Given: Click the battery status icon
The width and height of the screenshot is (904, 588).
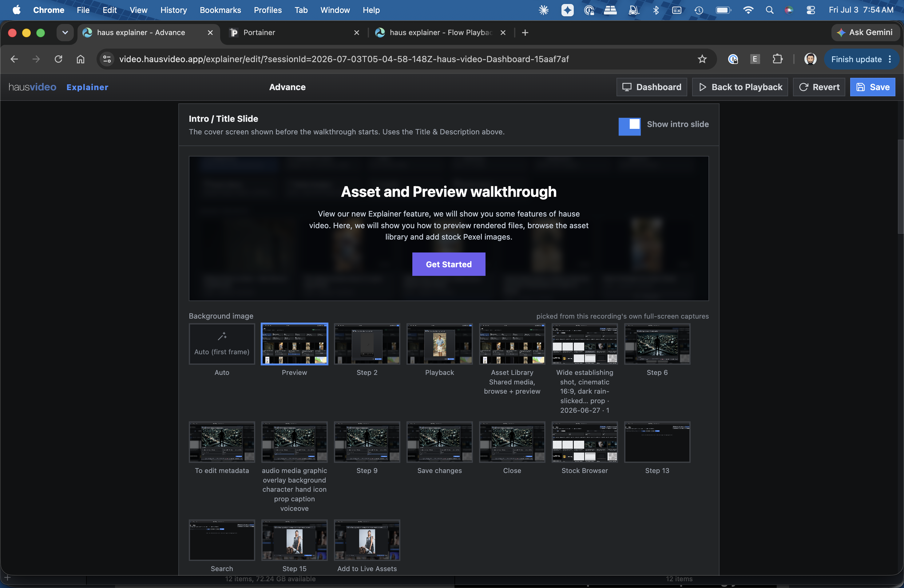Looking at the screenshot, I should (x=723, y=10).
